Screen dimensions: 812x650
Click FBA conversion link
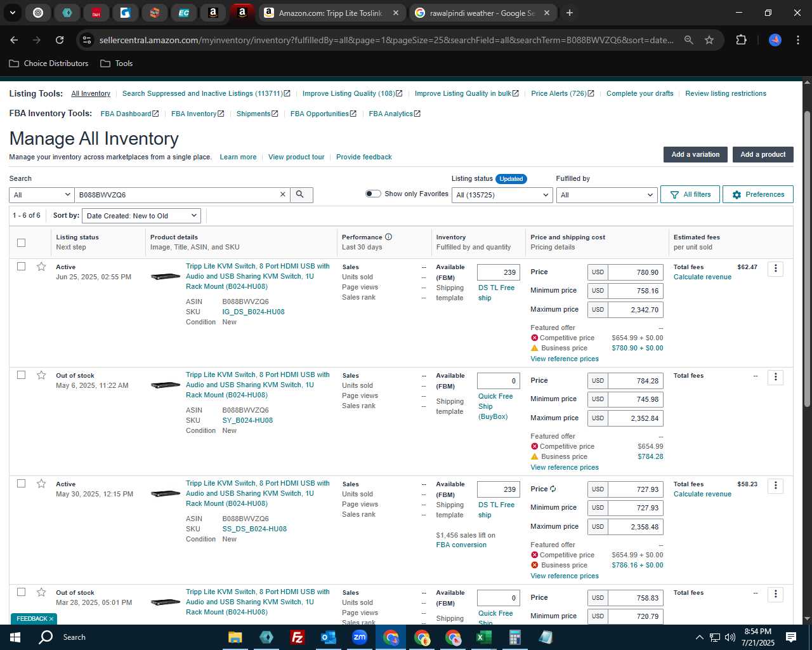461,545
